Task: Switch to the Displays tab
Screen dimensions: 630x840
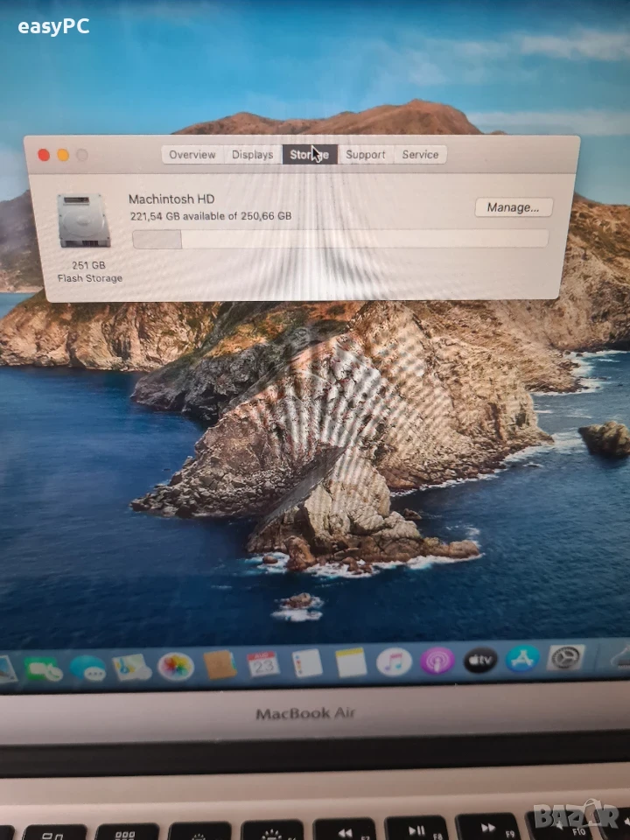Action: pos(252,155)
